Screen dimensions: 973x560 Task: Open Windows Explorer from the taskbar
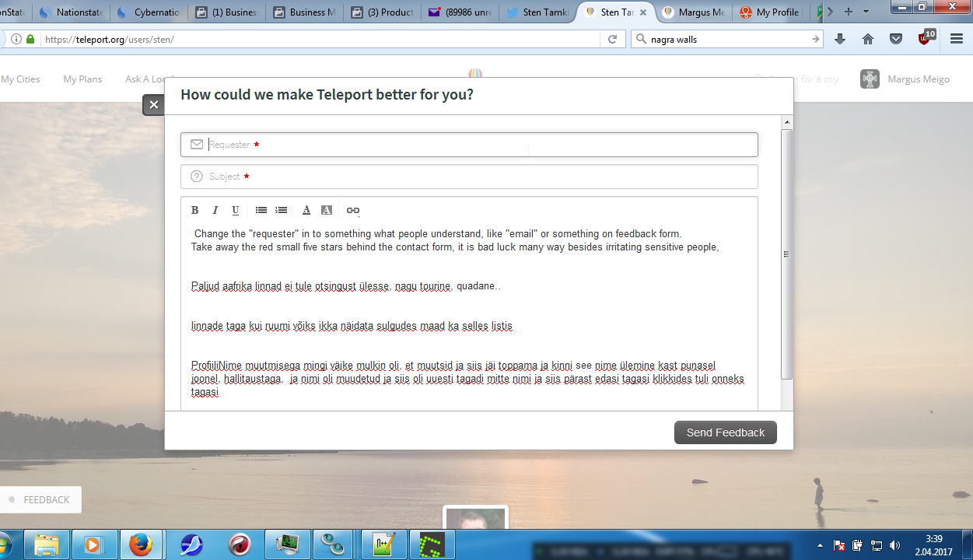tap(47, 544)
